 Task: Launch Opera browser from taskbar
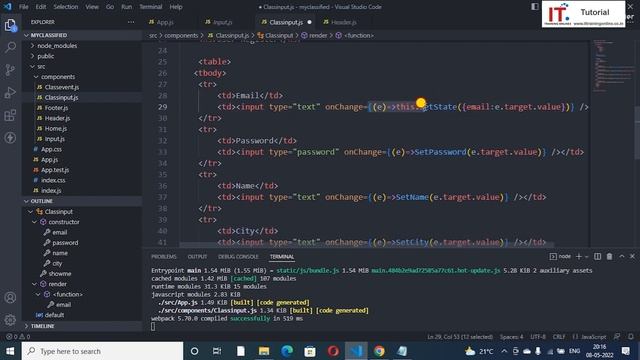tap(333, 351)
